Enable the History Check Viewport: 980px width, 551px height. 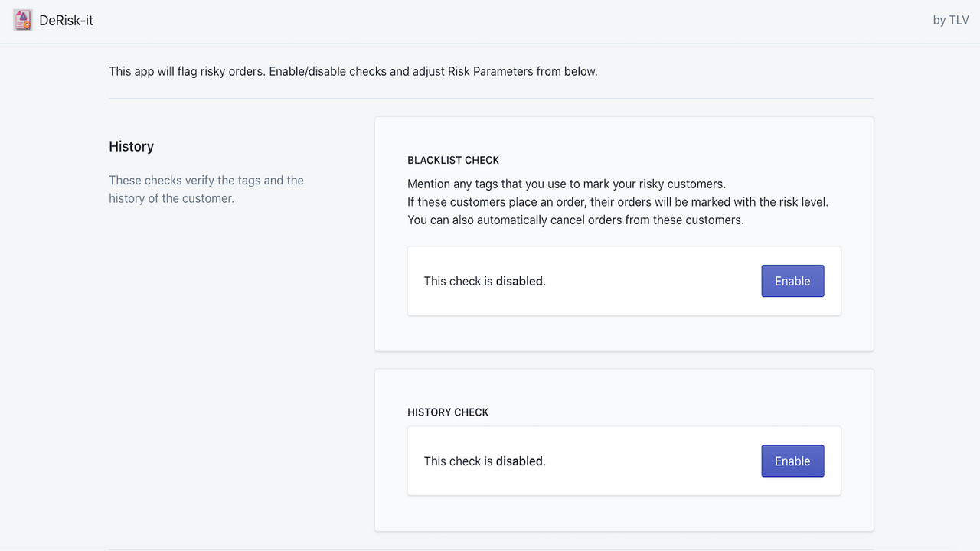pyautogui.click(x=792, y=461)
